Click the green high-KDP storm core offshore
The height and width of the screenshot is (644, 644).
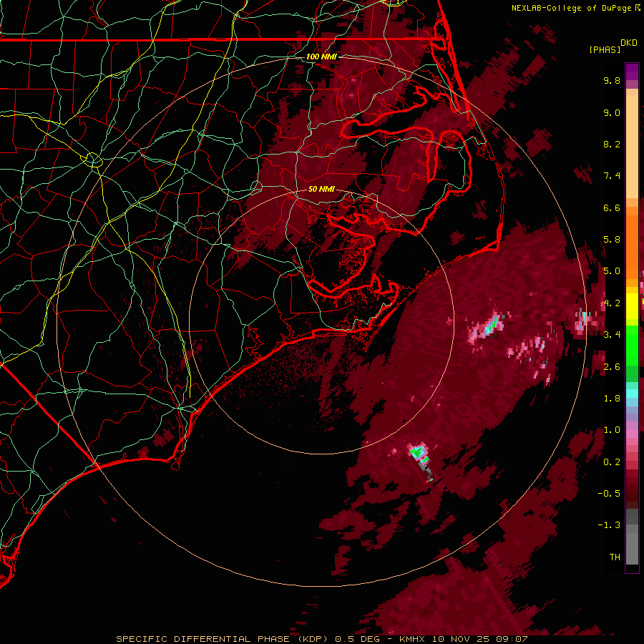click(419, 453)
